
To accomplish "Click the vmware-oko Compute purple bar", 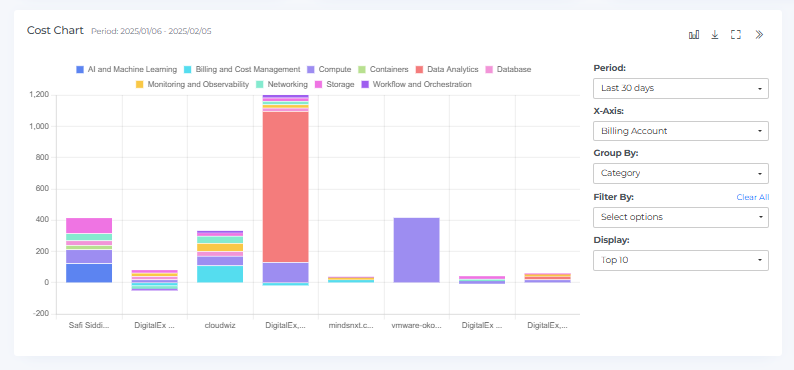I will (x=416, y=250).
